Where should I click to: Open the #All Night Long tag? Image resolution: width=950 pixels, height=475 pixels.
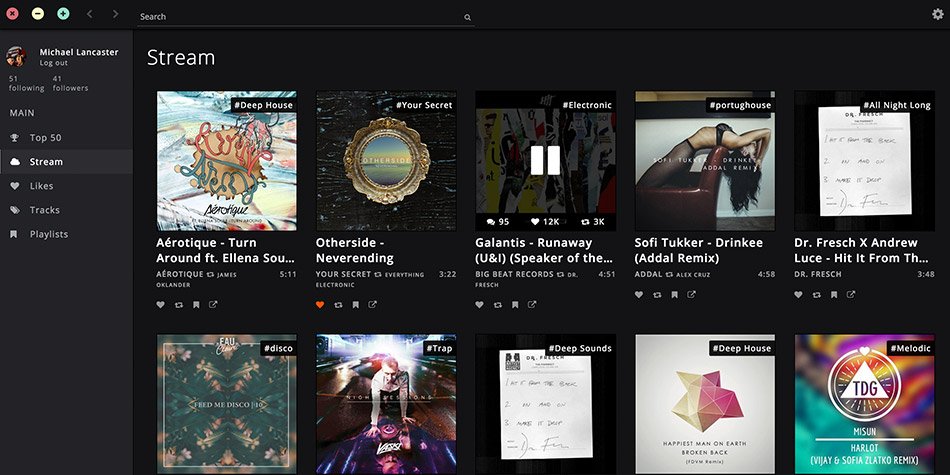(897, 105)
